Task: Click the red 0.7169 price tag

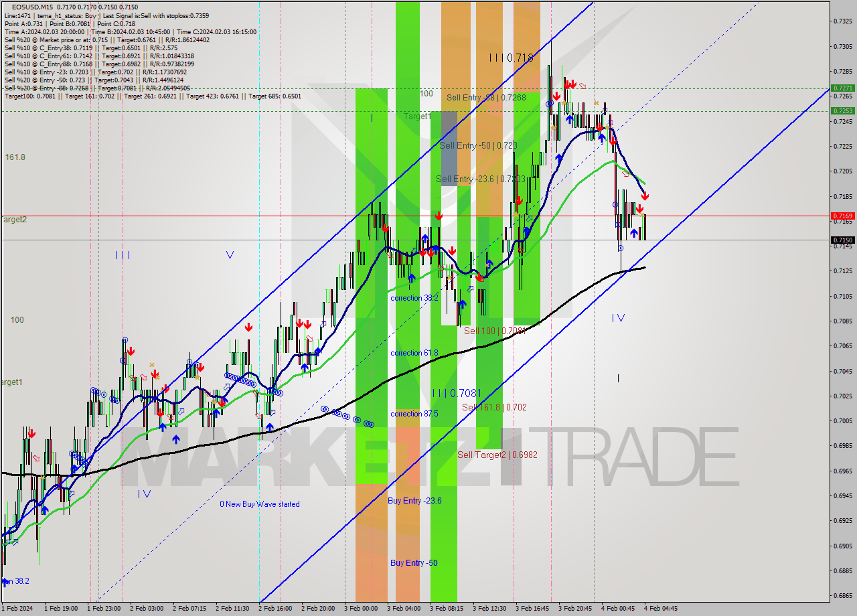Action: click(842, 216)
